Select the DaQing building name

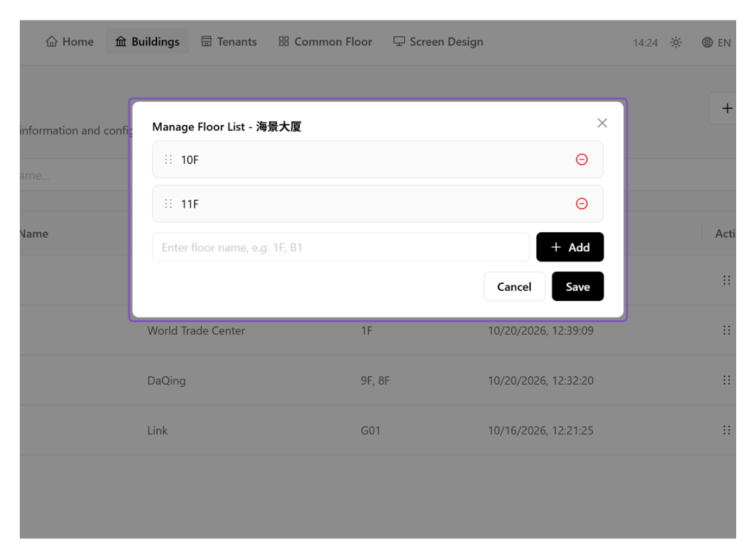[166, 381]
